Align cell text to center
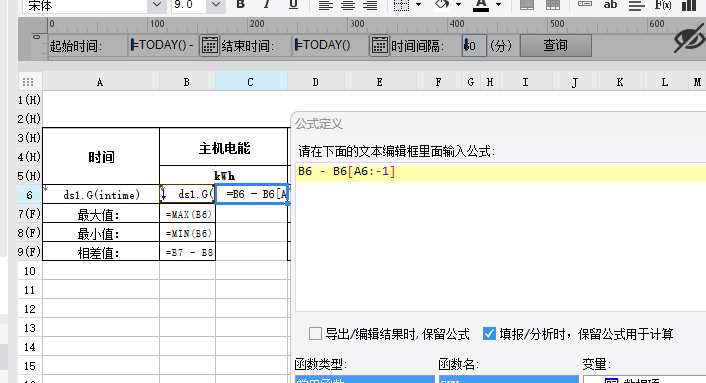 [x=348, y=5]
